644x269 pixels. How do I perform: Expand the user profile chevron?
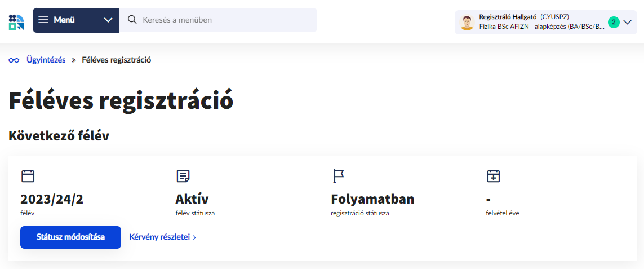(628, 22)
